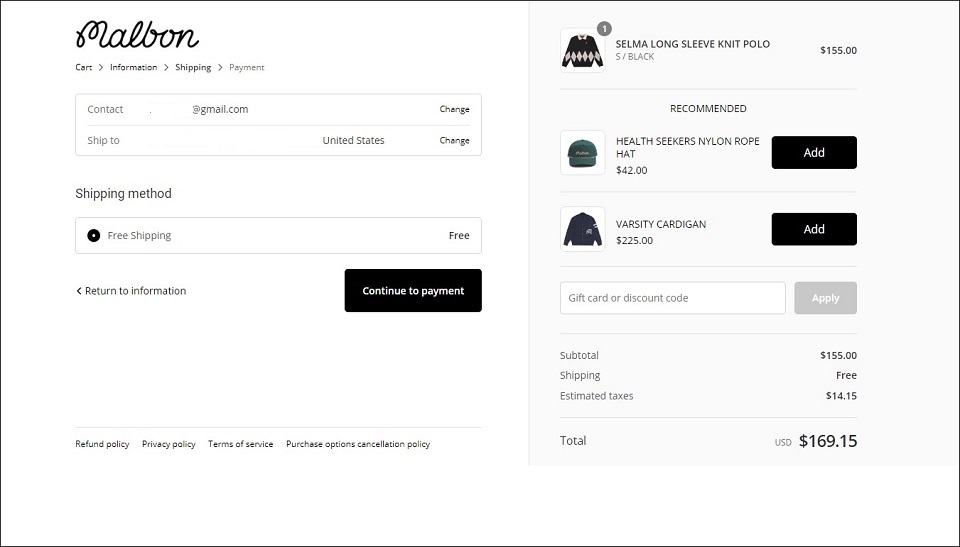Select the Estimated taxes $14.15 value

[841, 396]
